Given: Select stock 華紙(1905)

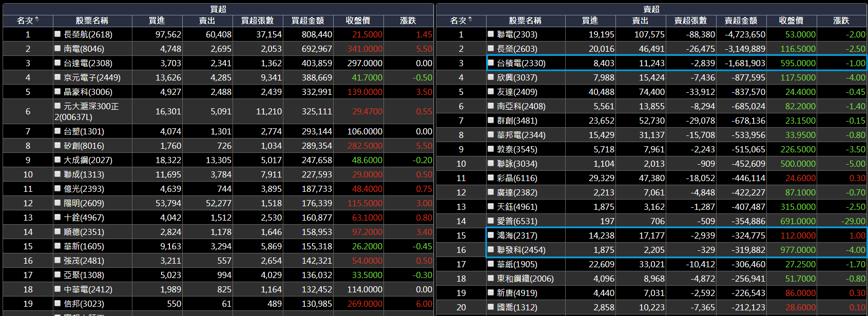Looking at the screenshot, I should tap(517, 264).
